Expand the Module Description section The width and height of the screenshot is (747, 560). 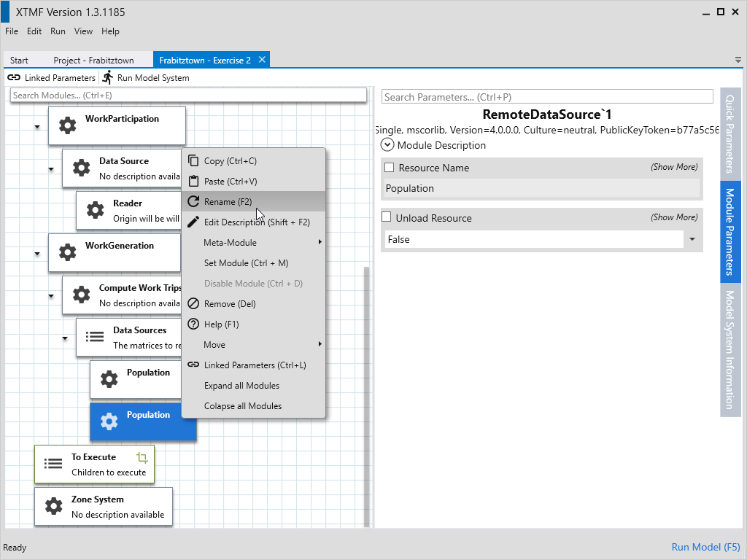[387, 145]
